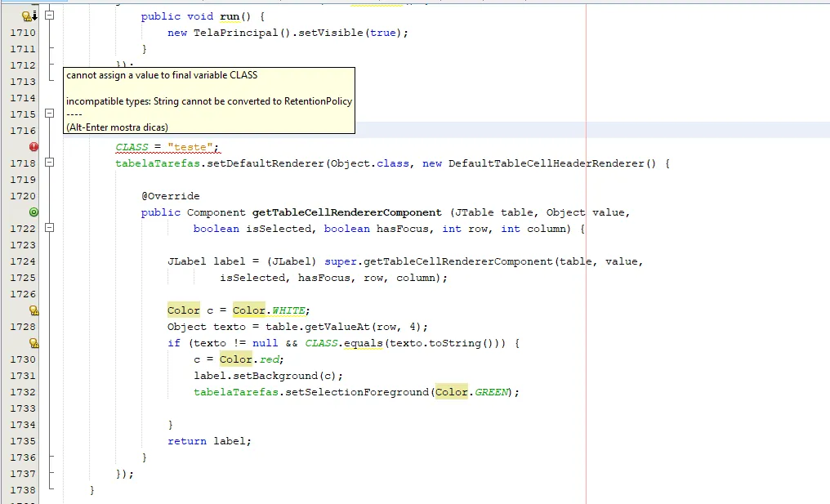The height and width of the screenshot is (504, 830).
Task: Click the lightbulb hint on the Color c line
Action: point(33,310)
